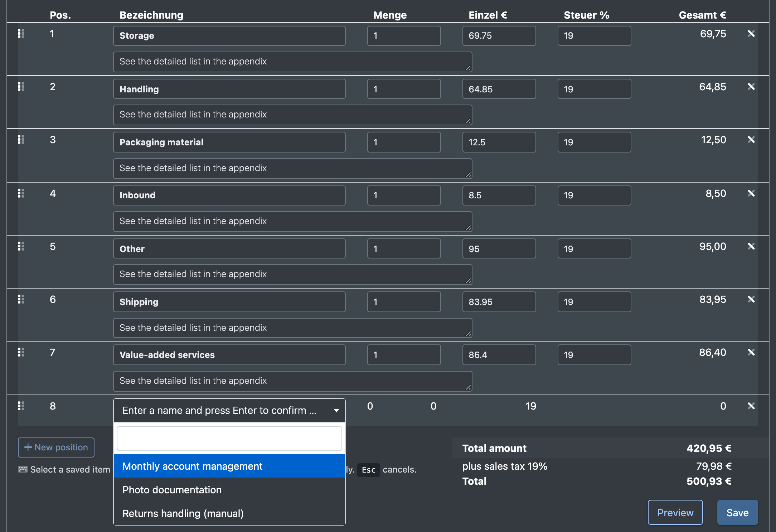This screenshot has width=776, height=532.
Task: Edit the Handling unit price 64.85
Action: [499, 89]
